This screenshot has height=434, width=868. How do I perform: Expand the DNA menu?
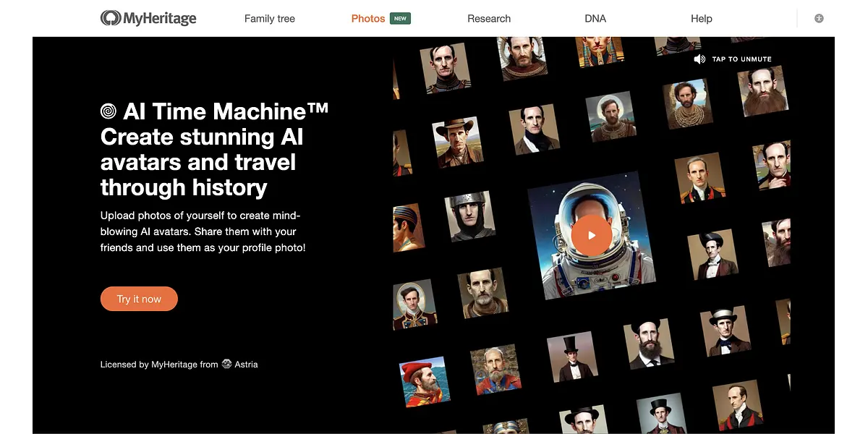[595, 19]
